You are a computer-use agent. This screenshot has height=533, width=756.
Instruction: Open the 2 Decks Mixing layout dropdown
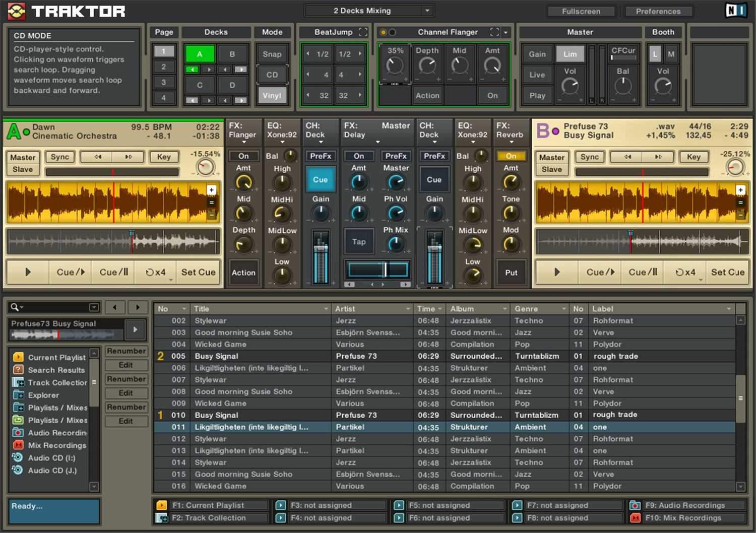pos(428,11)
